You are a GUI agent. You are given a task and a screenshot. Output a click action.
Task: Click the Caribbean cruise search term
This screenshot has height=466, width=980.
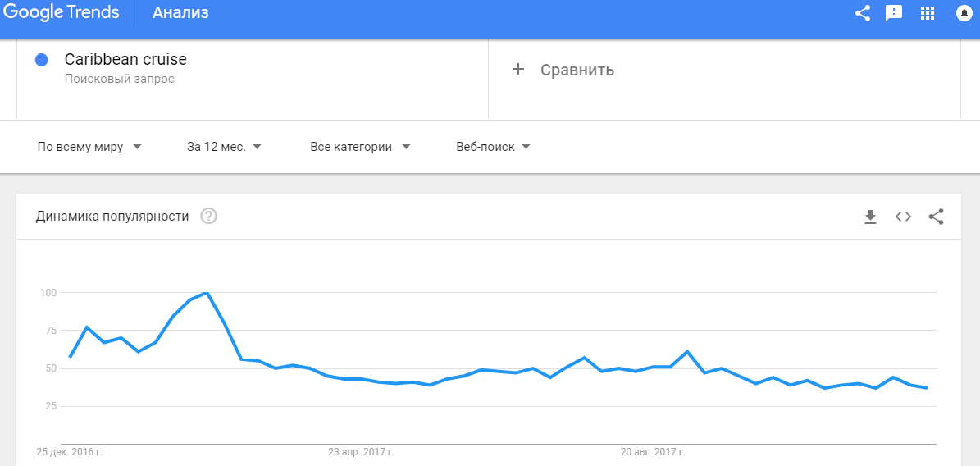pyautogui.click(x=125, y=59)
